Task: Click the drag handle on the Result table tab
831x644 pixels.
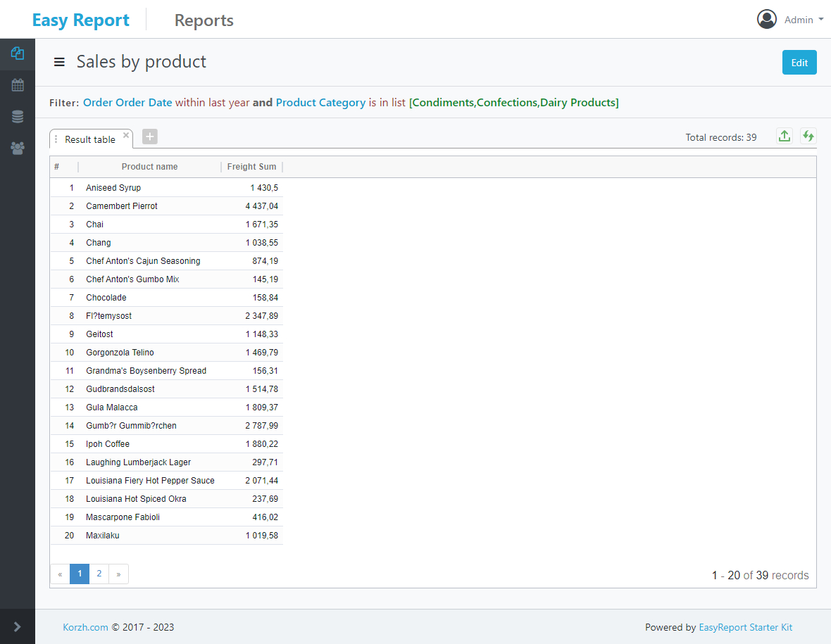Action: pyautogui.click(x=56, y=139)
